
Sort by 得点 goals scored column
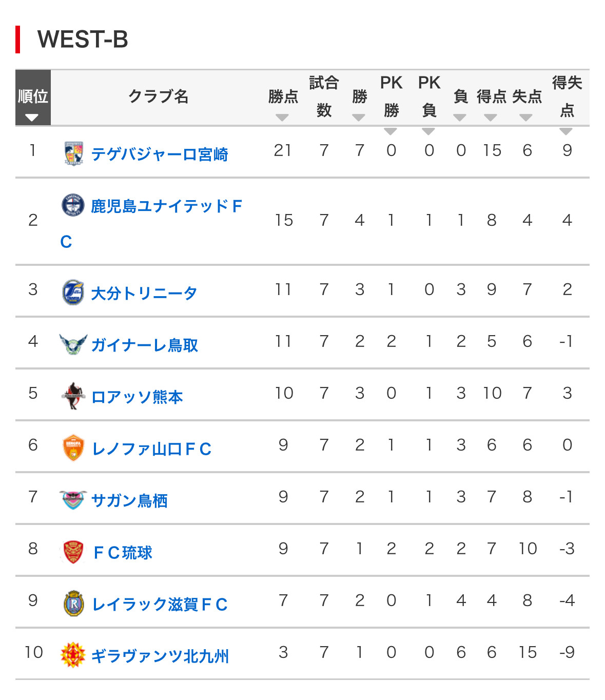pos(491,118)
